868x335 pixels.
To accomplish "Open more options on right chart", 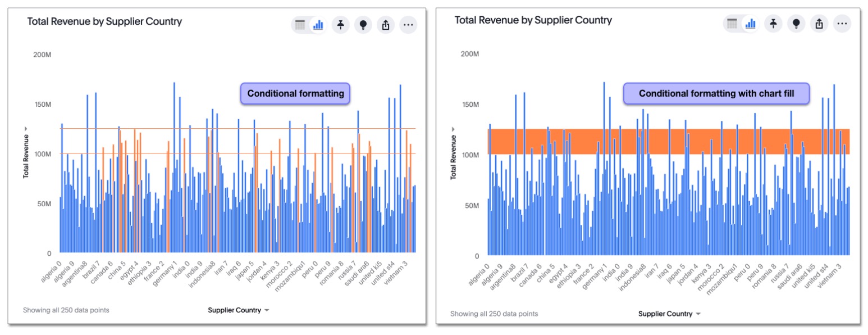I will click(842, 24).
